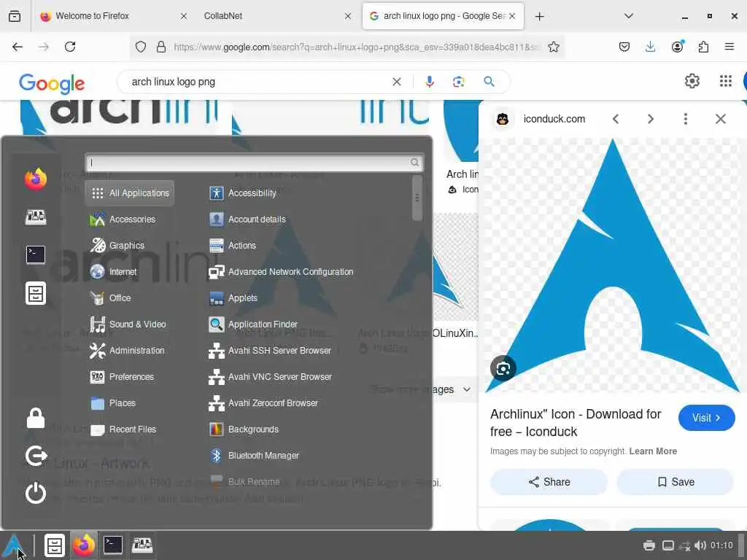The image size is (747, 560).
Task: Click the volume tray icon
Action: (x=700, y=545)
